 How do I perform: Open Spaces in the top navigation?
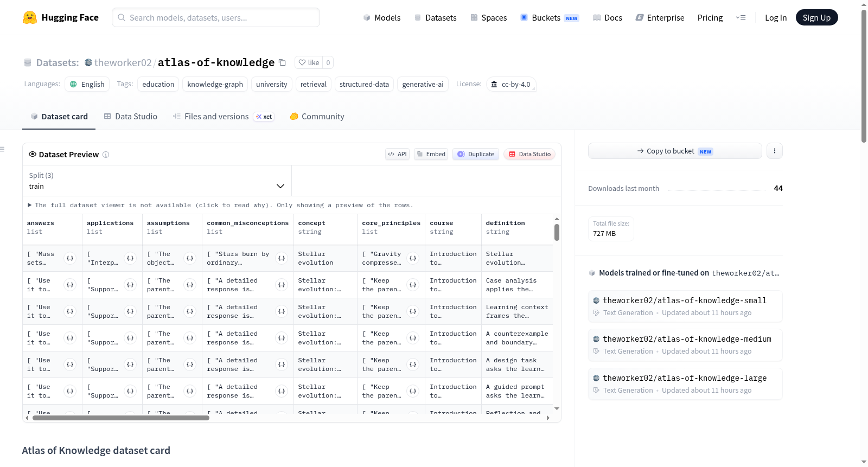click(488, 18)
